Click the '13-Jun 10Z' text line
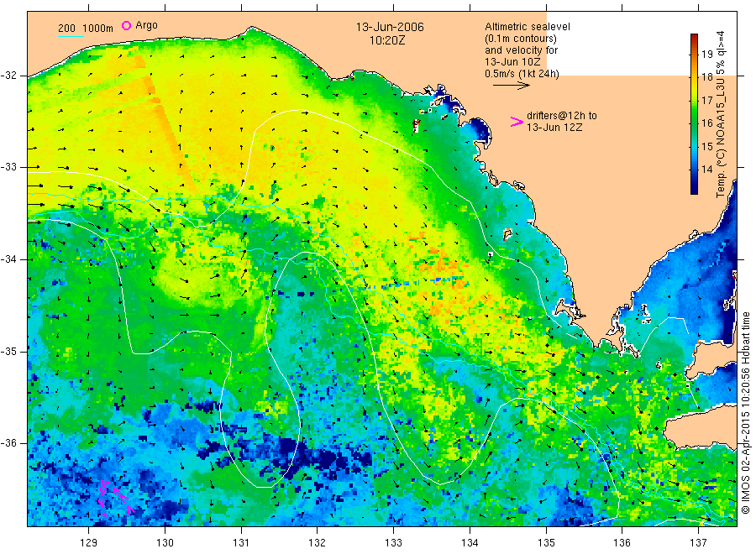756x554 pixels. (x=512, y=62)
